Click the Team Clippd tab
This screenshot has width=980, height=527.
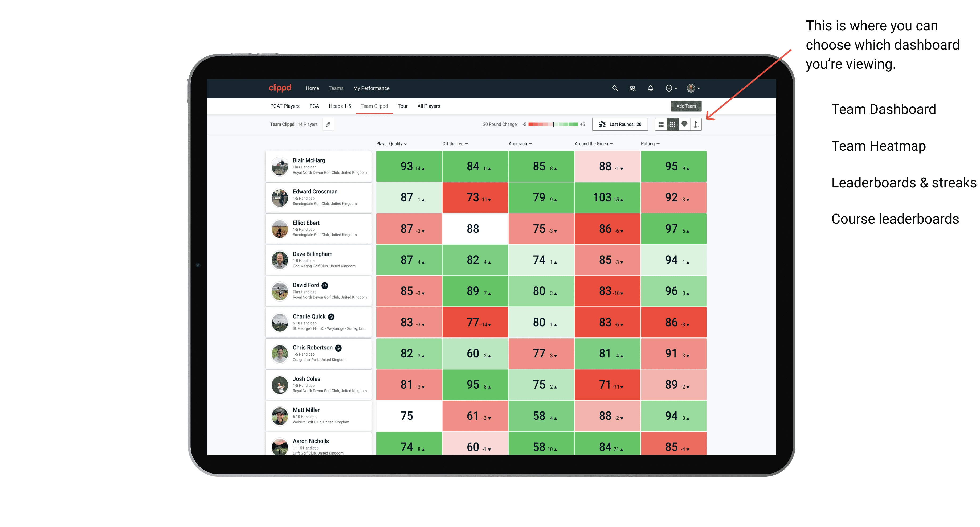(x=374, y=106)
